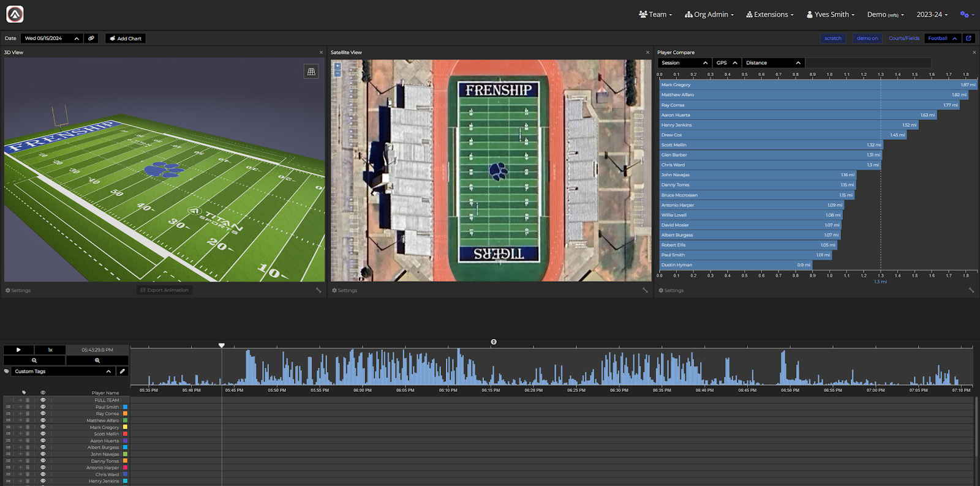Screen dimensions: 980x486
Task: Open the GPS dropdown in Player Compare
Action: tap(727, 63)
